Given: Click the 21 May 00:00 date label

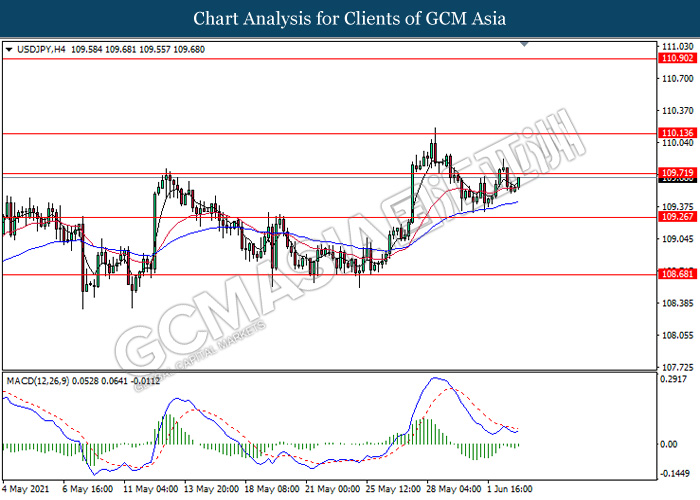Looking at the screenshot, I should point(332,489).
